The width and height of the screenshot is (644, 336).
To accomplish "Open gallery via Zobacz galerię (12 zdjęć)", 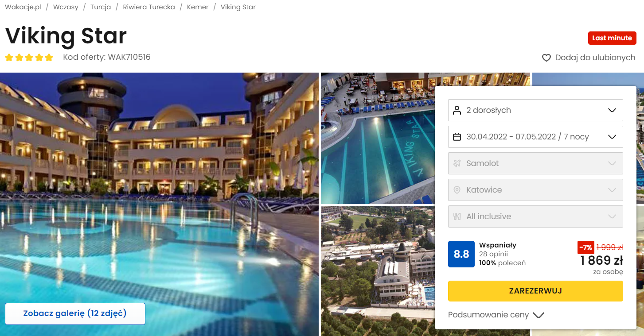I will pos(75,314).
